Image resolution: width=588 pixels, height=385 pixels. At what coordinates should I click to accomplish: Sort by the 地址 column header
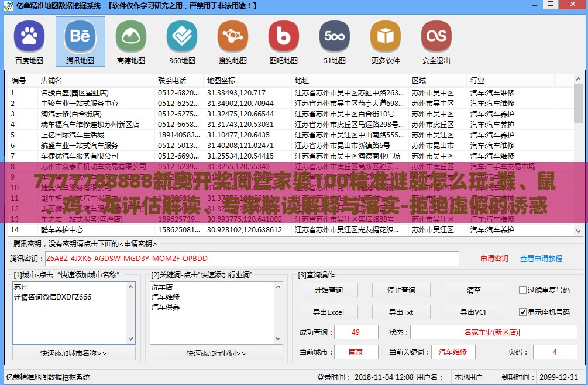click(349, 80)
